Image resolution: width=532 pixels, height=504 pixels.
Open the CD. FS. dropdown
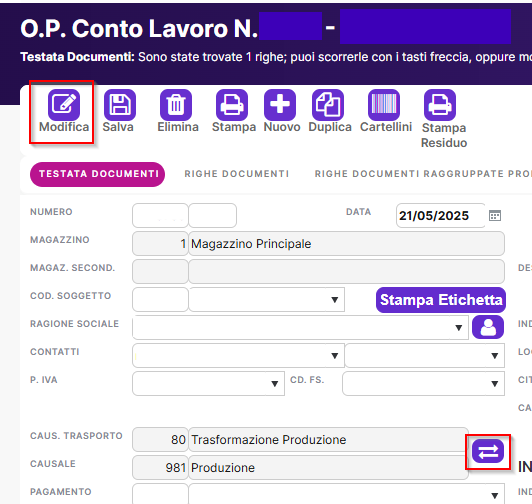tap(495, 384)
